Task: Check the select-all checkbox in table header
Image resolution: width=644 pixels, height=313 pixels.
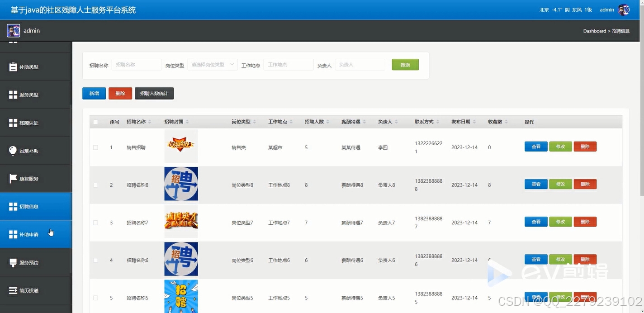Action: [96, 121]
